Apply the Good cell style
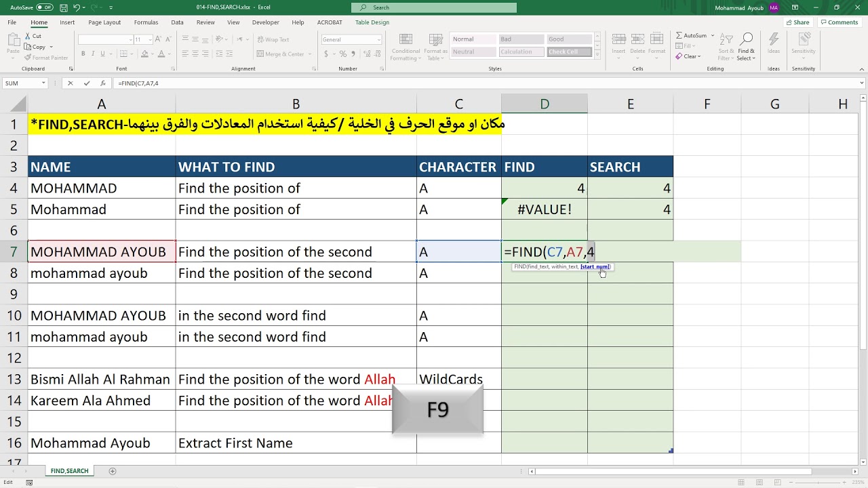 coord(569,39)
